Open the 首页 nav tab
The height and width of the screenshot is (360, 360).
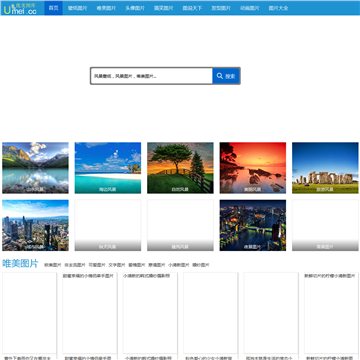[x=53, y=8]
